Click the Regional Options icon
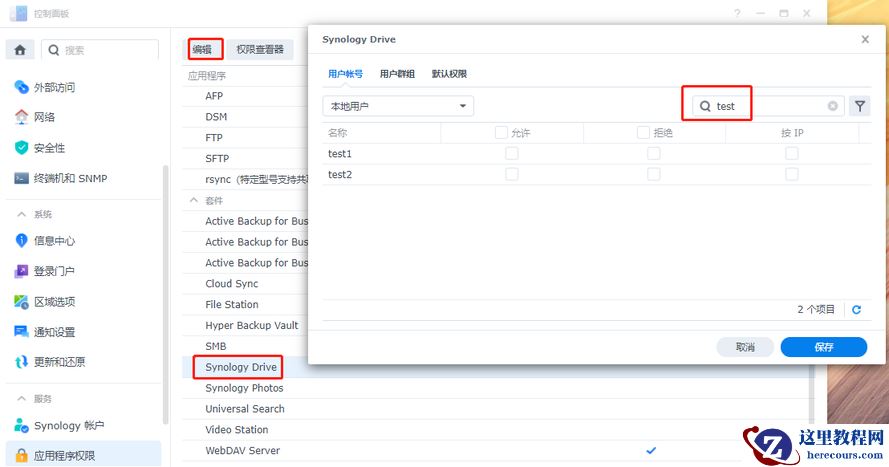This screenshot has width=889, height=467. pos(21,302)
